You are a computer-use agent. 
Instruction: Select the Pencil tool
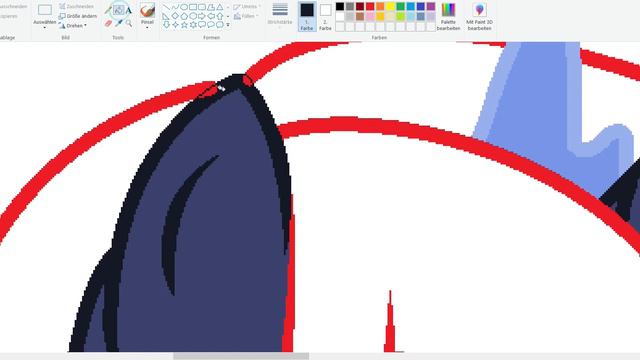(109, 10)
